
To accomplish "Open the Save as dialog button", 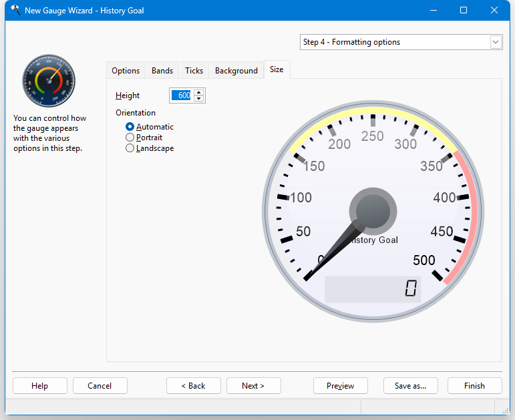I will tap(410, 386).
